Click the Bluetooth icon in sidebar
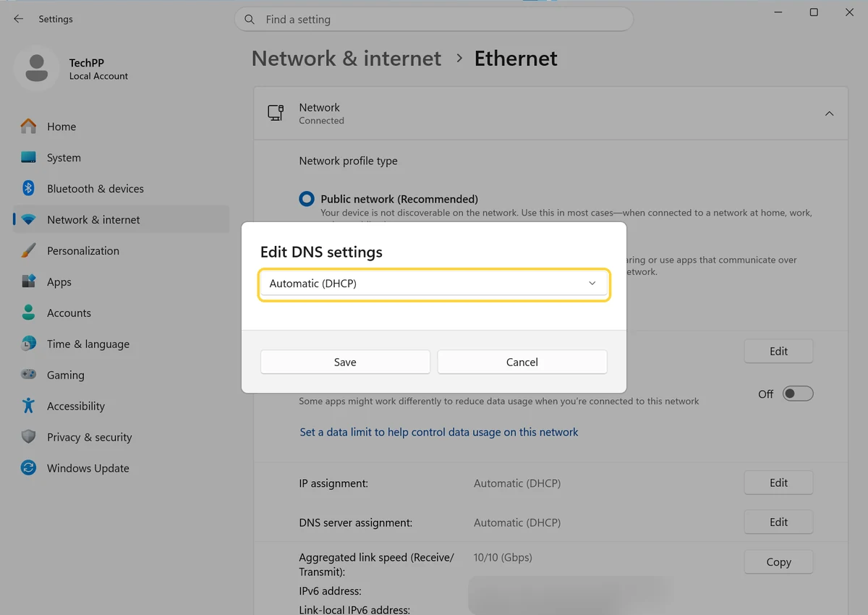 tap(28, 188)
